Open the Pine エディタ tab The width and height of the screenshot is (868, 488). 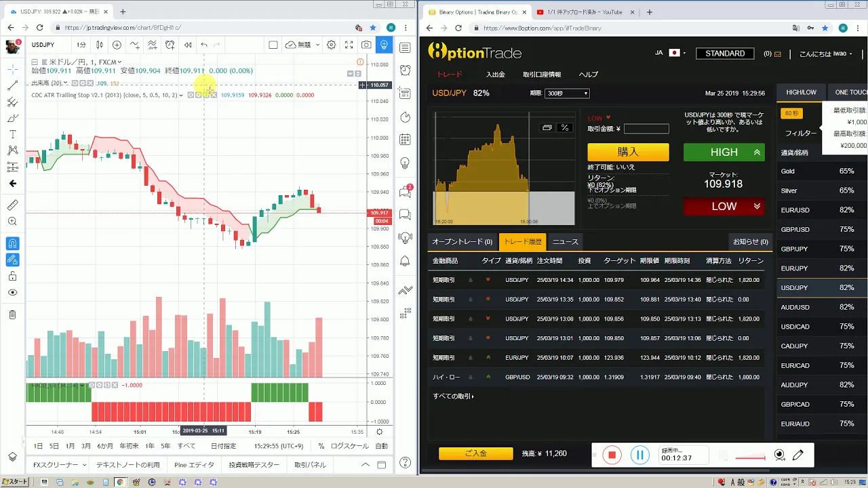[x=194, y=465]
